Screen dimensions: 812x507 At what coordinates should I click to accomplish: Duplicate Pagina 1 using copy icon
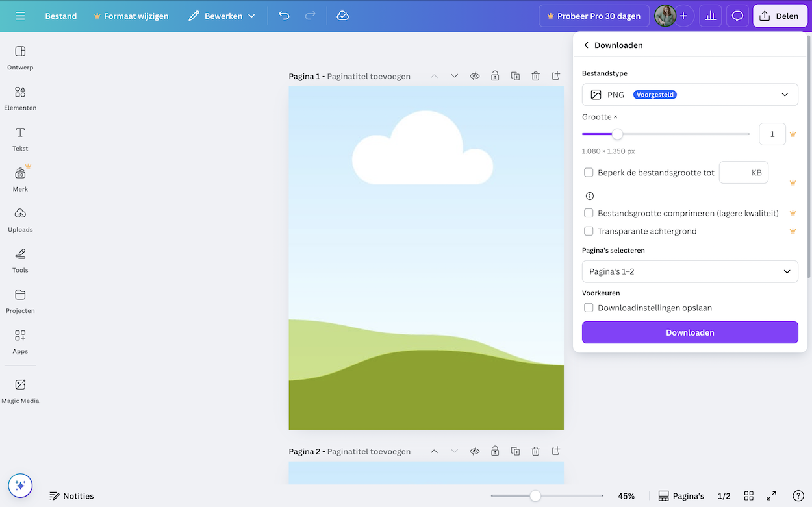click(515, 76)
